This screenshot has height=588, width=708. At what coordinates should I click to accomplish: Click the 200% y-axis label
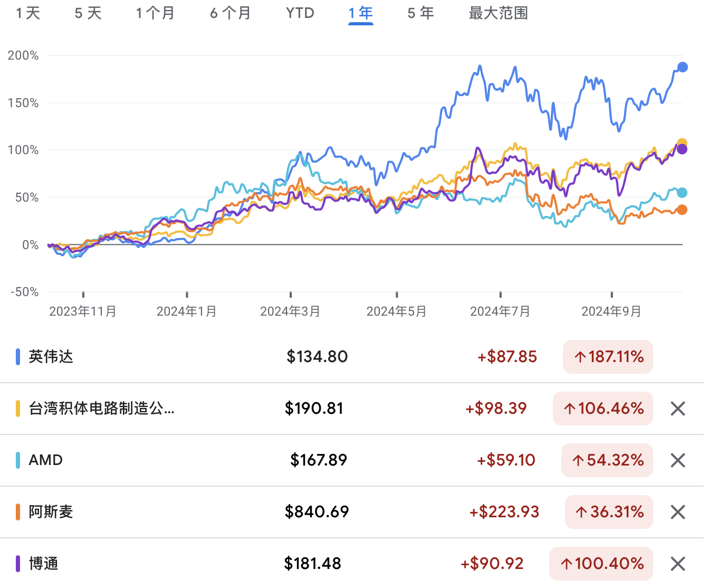pos(23,55)
